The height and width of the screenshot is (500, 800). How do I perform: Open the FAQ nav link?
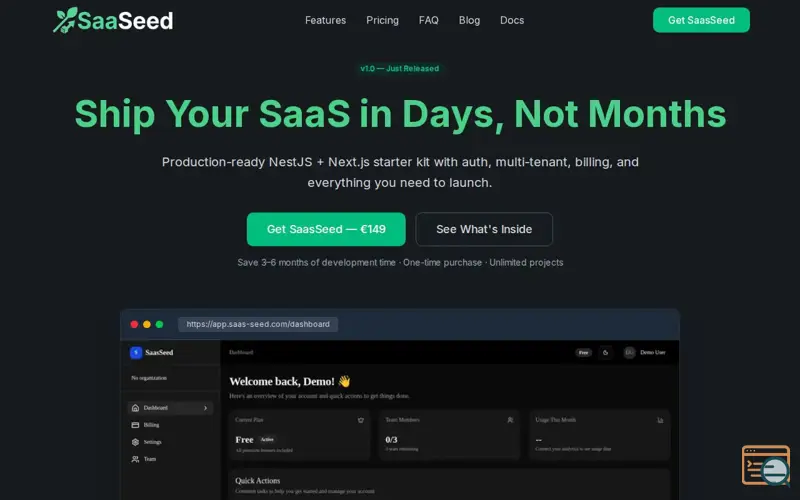(429, 20)
